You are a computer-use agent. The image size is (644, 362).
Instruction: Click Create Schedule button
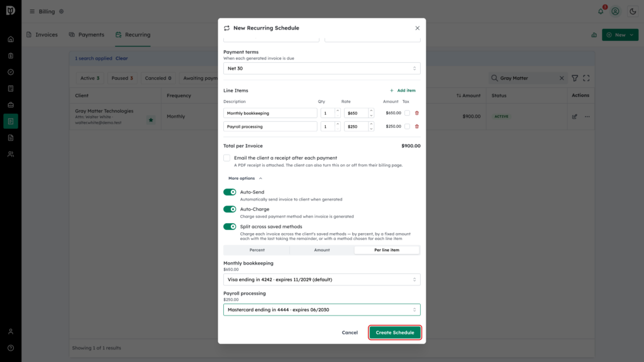(395, 332)
